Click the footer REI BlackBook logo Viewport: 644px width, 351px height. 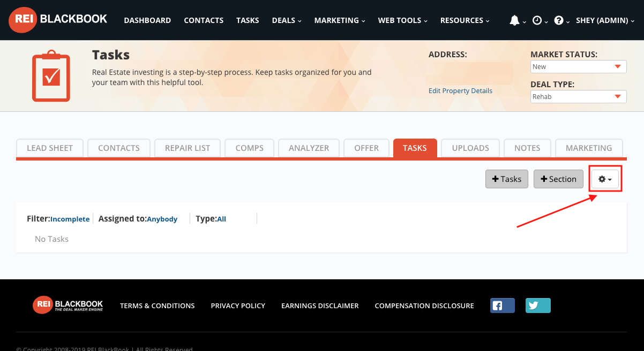click(x=68, y=305)
